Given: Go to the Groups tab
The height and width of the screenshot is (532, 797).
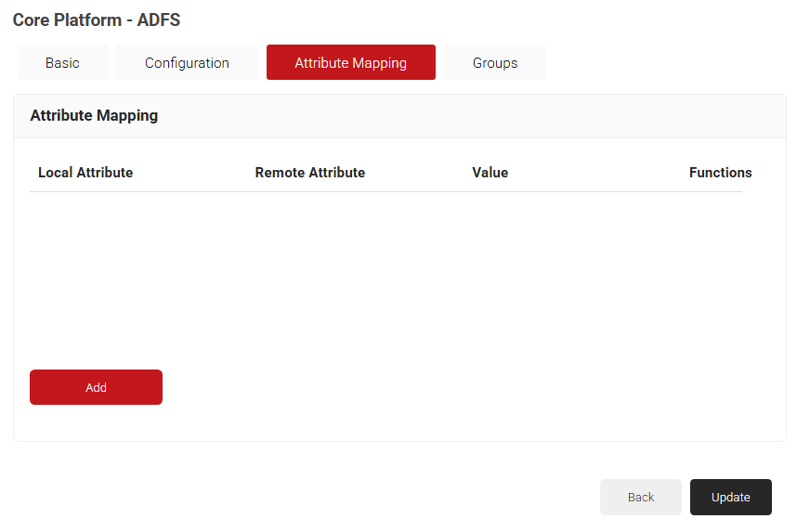Looking at the screenshot, I should [494, 63].
